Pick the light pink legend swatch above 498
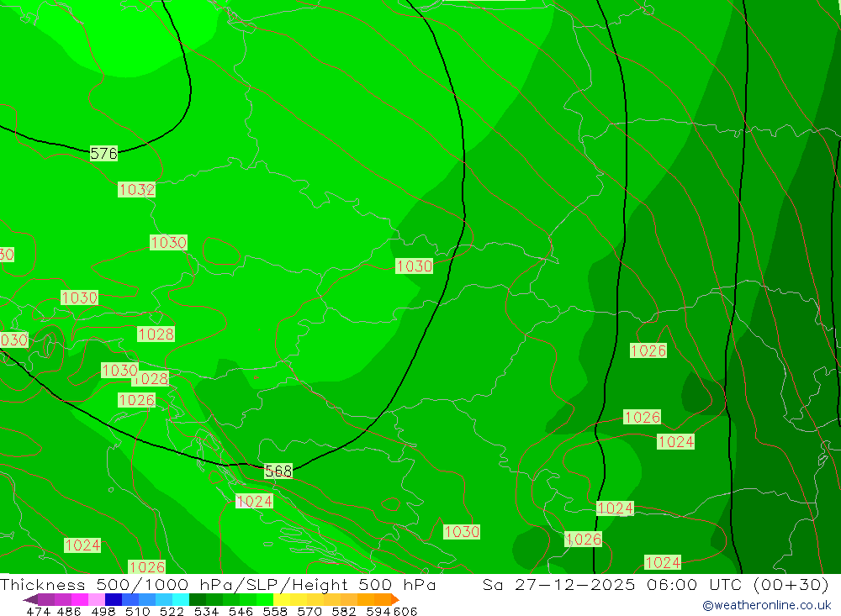Image resolution: width=841 pixels, height=616 pixels. pos(96,599)
